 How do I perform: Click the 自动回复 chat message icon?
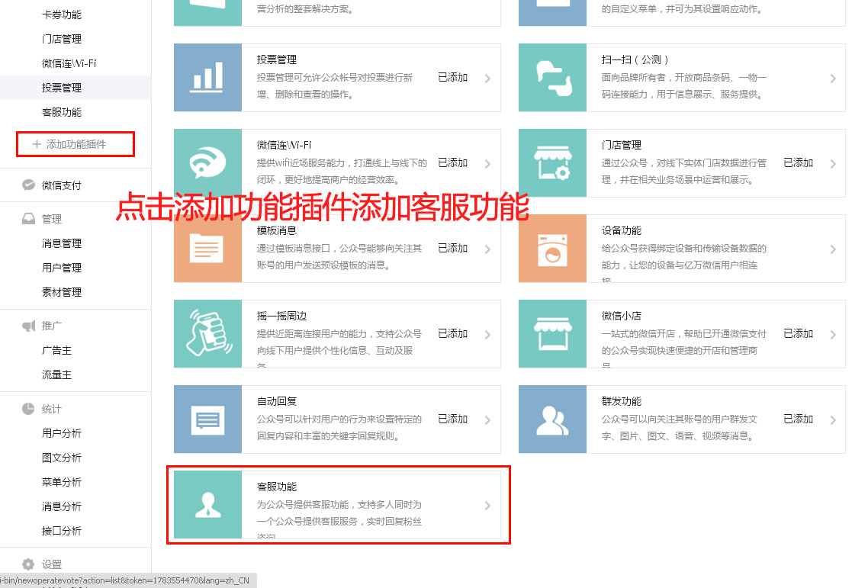point(207,419)
